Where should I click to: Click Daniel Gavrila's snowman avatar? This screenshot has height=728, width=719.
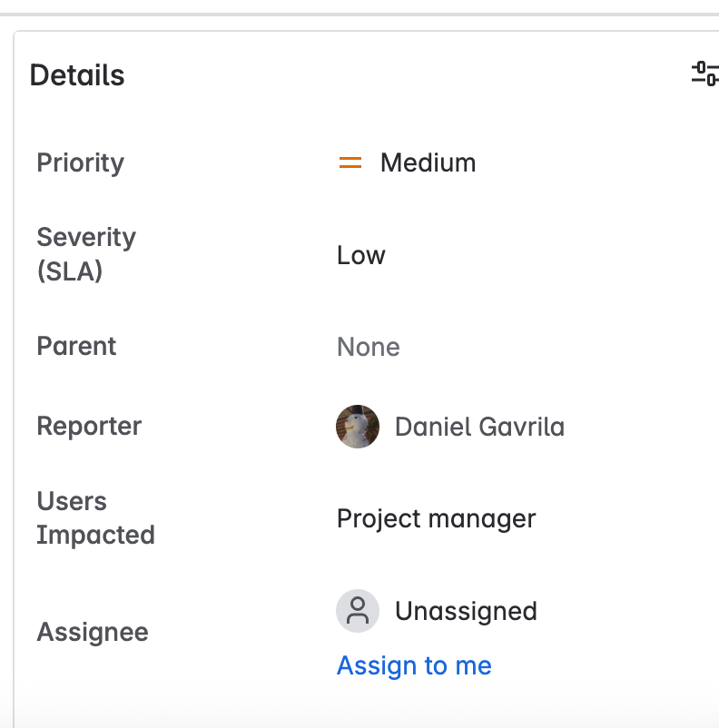(358, 427)
